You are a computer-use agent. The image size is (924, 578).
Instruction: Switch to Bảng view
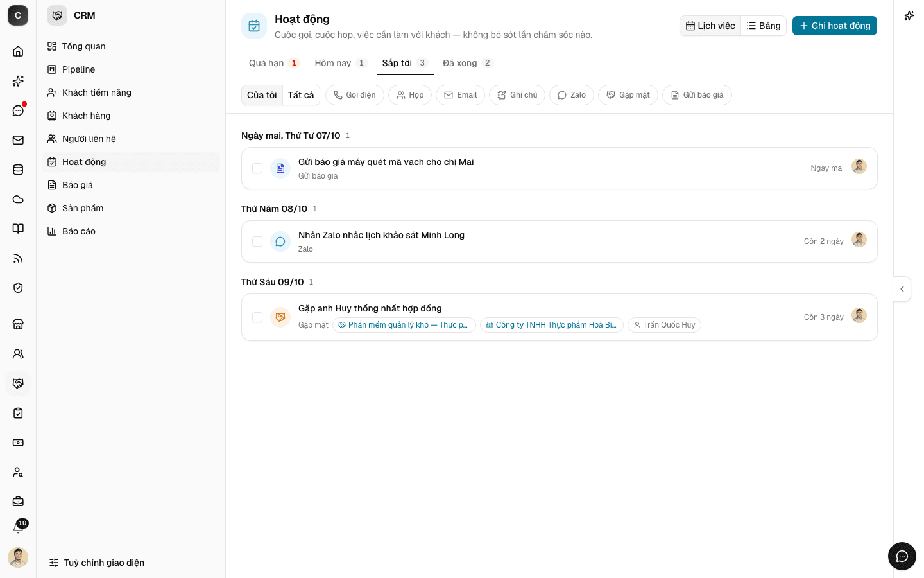(x=764, y=26)
